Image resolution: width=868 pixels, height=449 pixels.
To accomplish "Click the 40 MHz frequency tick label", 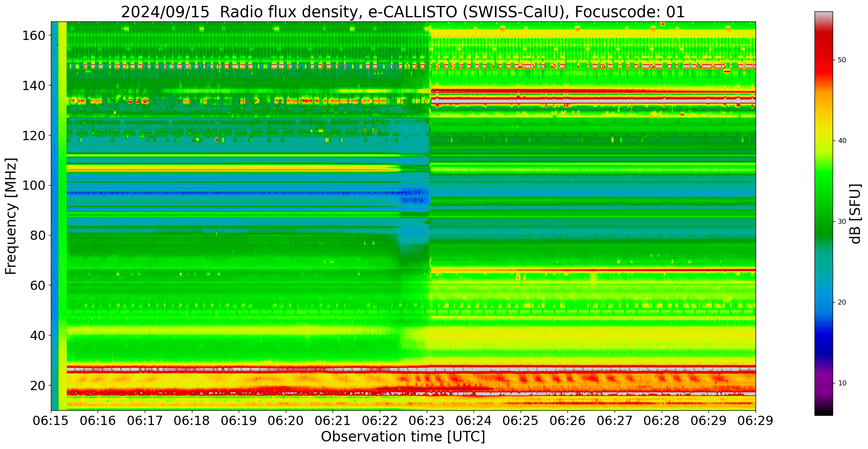I will coord(38,335).
